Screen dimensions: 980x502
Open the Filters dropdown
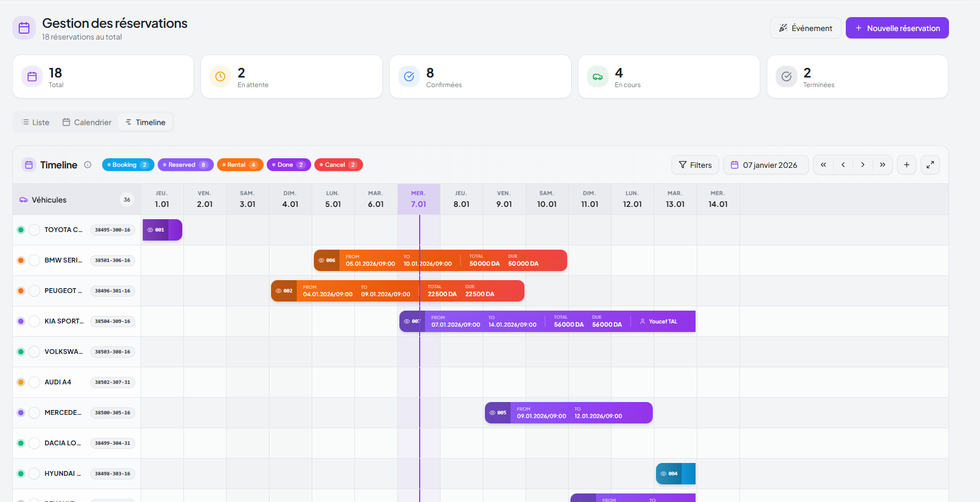[695, 165]
